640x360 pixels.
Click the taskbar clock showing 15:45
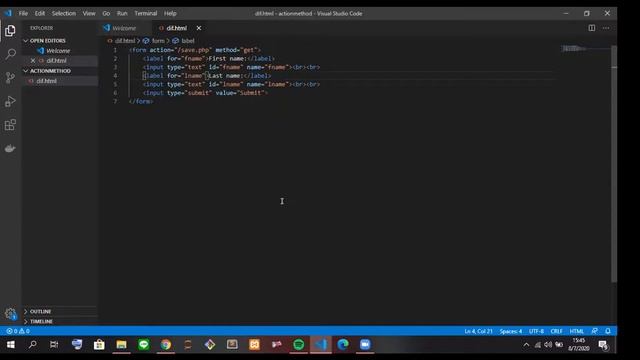point(579,345)
